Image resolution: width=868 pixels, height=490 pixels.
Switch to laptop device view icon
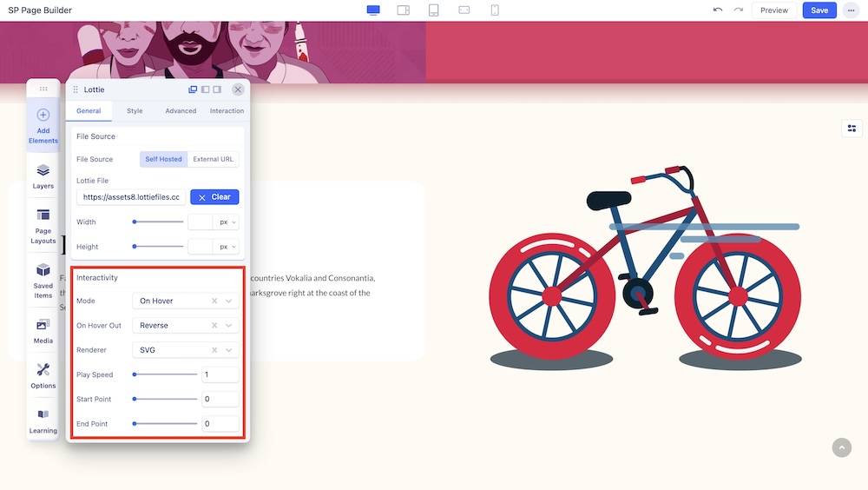(404, 10)
